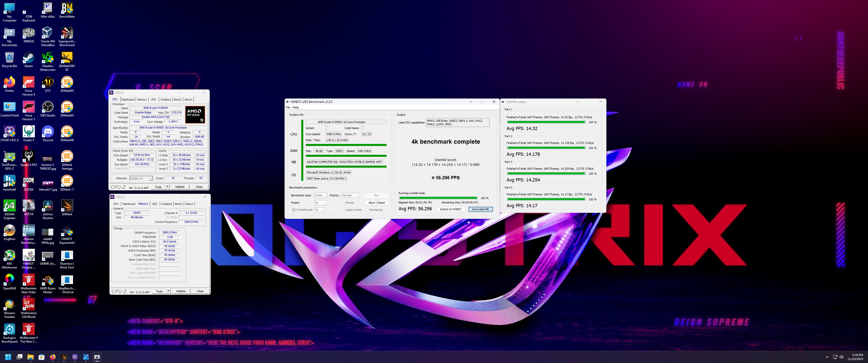Open the 3DMark2001 SE icon
Viewport: 868px width, 363px height.
[67, 62]
